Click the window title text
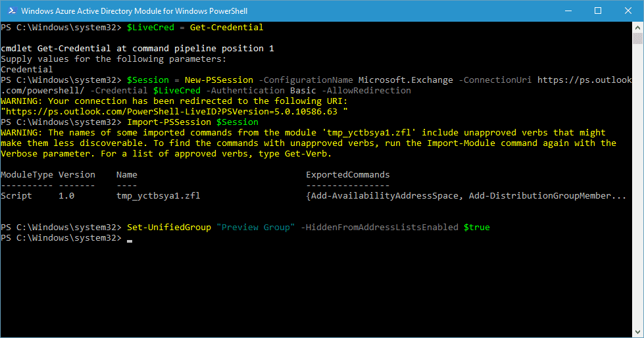The width and height of the screenshot is (644, 338). pyautogui.click(x=134, y=11)
